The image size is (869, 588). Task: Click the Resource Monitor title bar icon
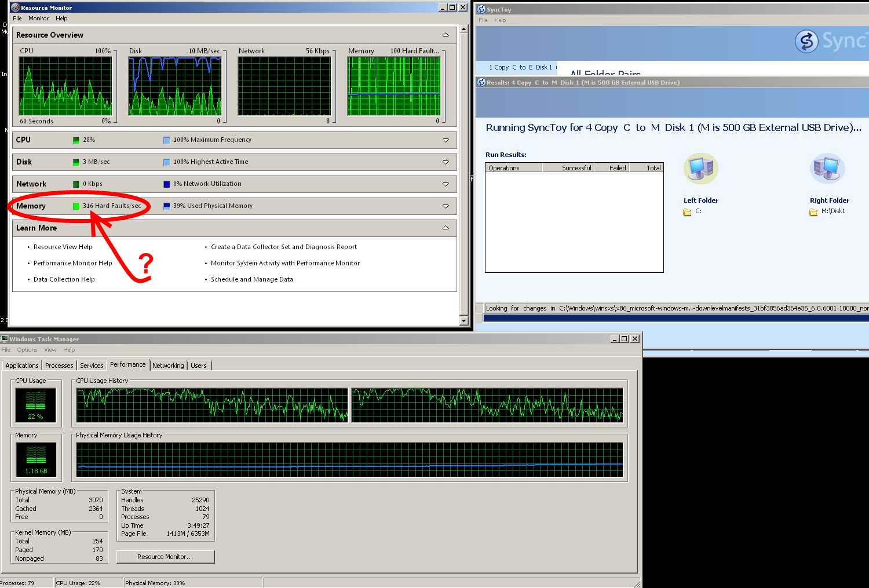(x=16, y=8)
